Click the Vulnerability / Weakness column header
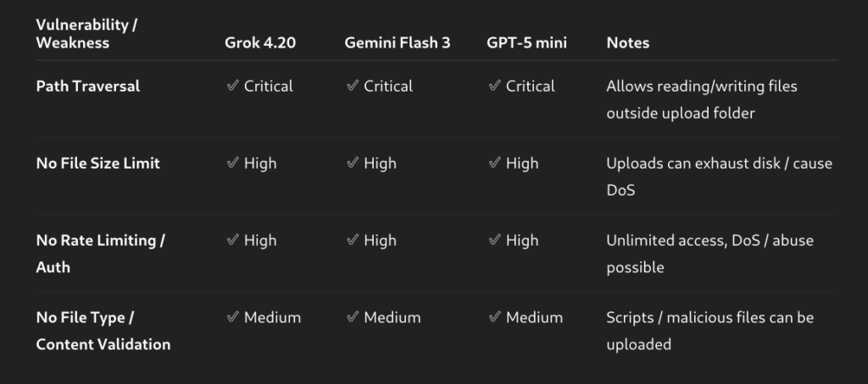This screenshot has width=868, height=384. [86, 34]
